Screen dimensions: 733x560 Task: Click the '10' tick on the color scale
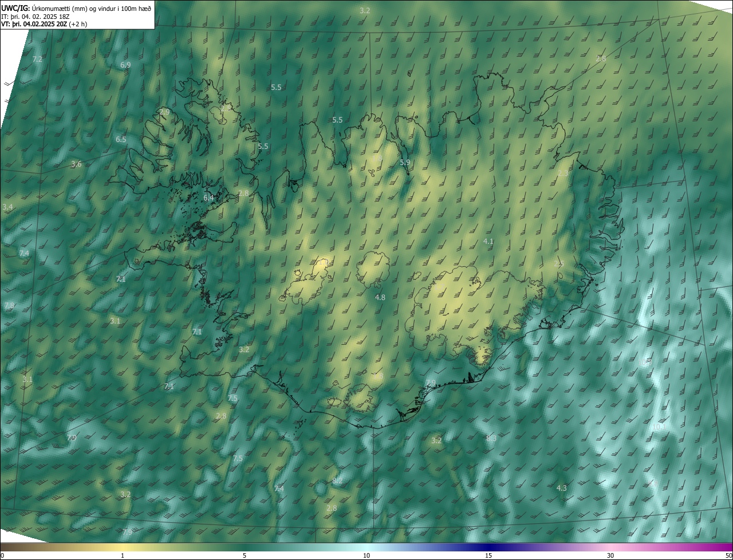click(x=366, y=555)
